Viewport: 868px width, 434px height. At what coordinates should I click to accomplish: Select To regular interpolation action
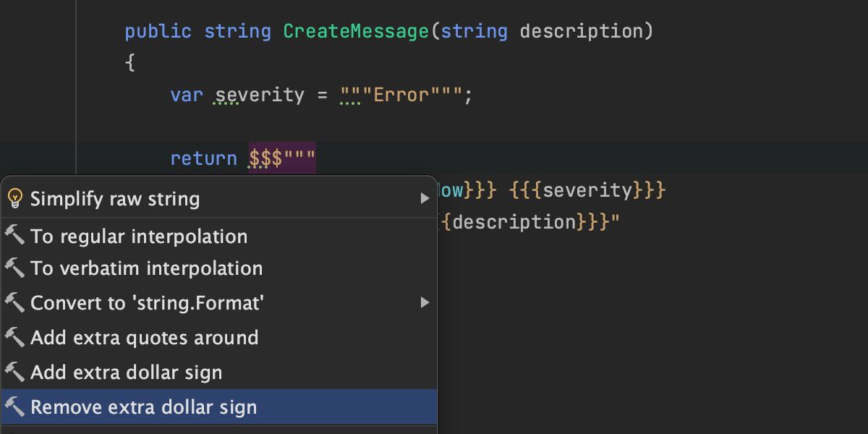[139, 237]
